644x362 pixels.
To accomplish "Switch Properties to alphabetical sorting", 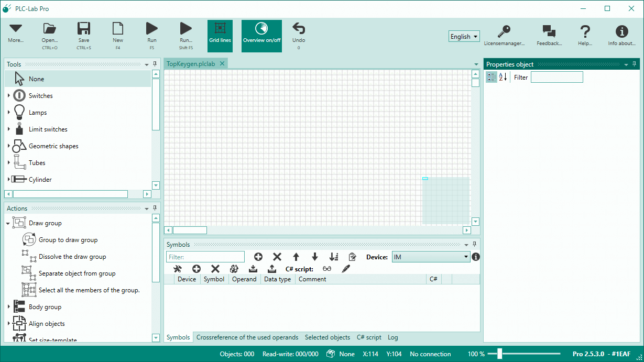I will coord(502,77).
